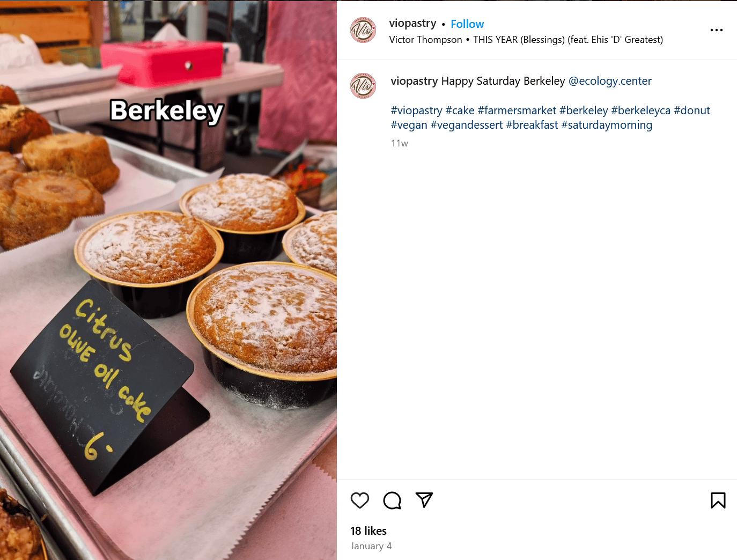This screenshot has width=737, height=560.
Task: View the 18 likes list
Action: pos(368,531)
